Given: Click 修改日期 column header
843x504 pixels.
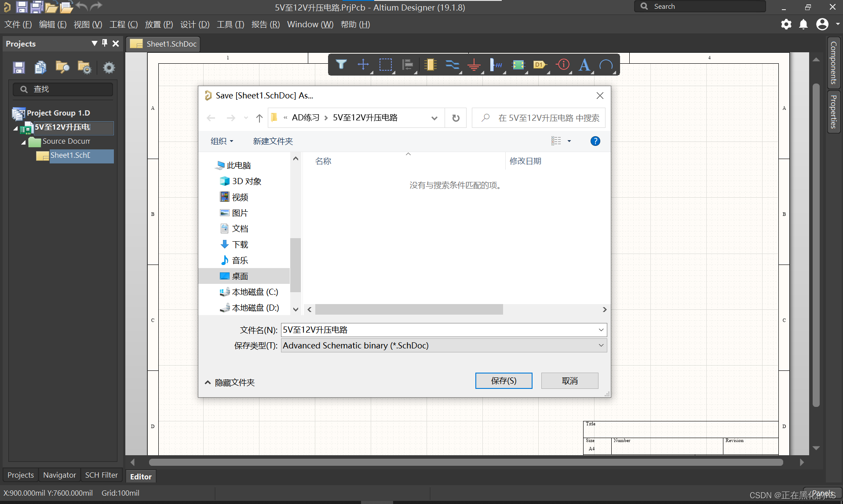Looking at the screenshot, I should tap(526, 161).
